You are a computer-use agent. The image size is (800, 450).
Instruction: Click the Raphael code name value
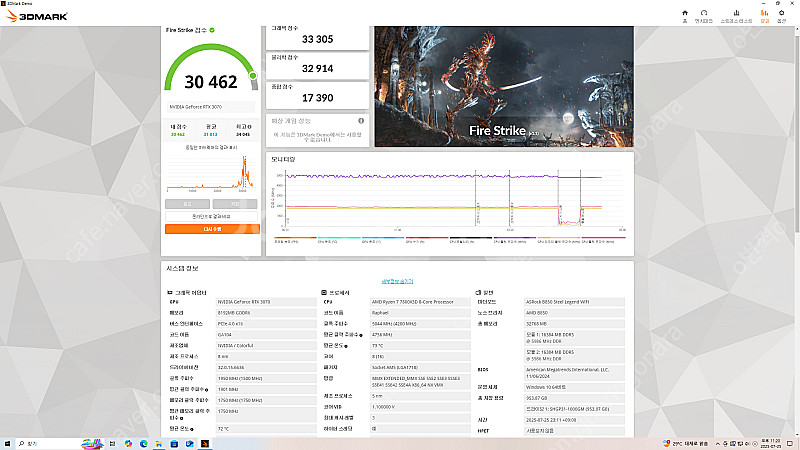[x=420, y=313]
